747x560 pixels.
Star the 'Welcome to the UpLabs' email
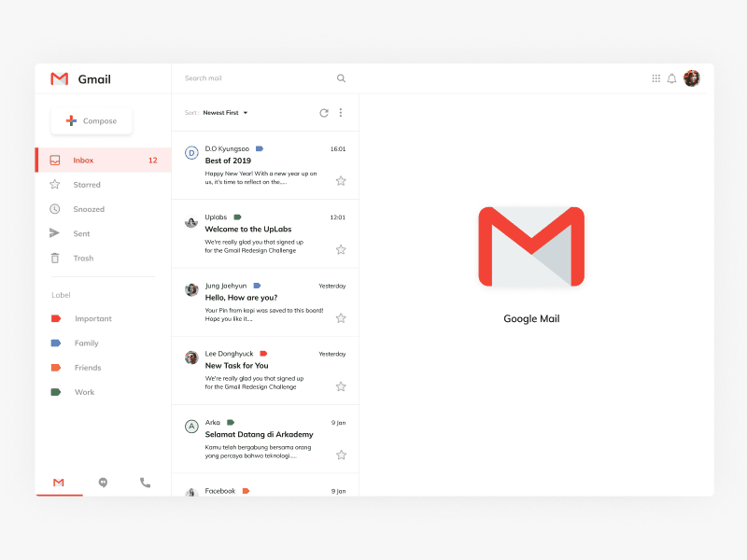tap(341, 249)
